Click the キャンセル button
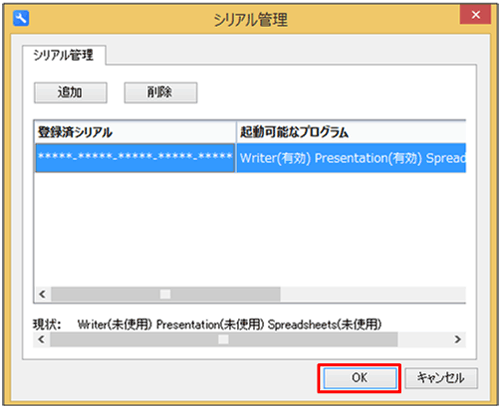 pos(441,378)
